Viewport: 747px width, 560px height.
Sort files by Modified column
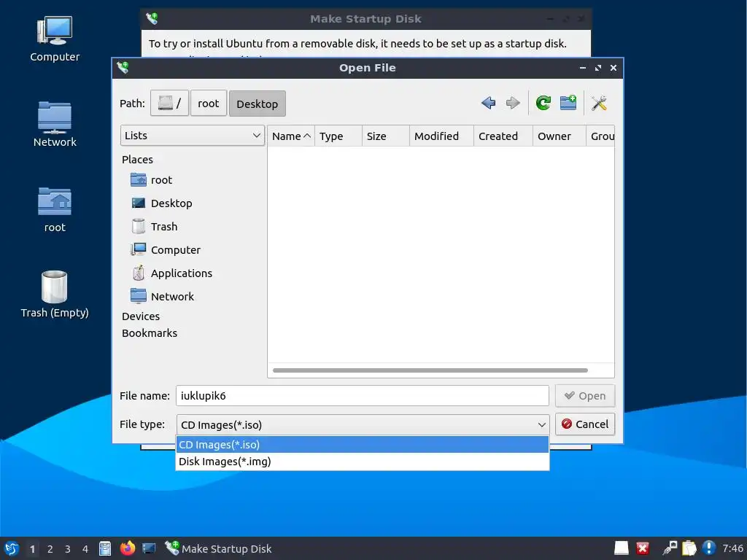(441, 136)
